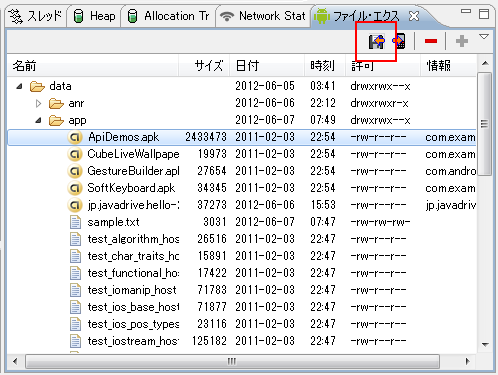Viewport: 498px width, 375px height.
Task: Click com.andro info in GestureBuilder row
Action: tap(451, 171)
